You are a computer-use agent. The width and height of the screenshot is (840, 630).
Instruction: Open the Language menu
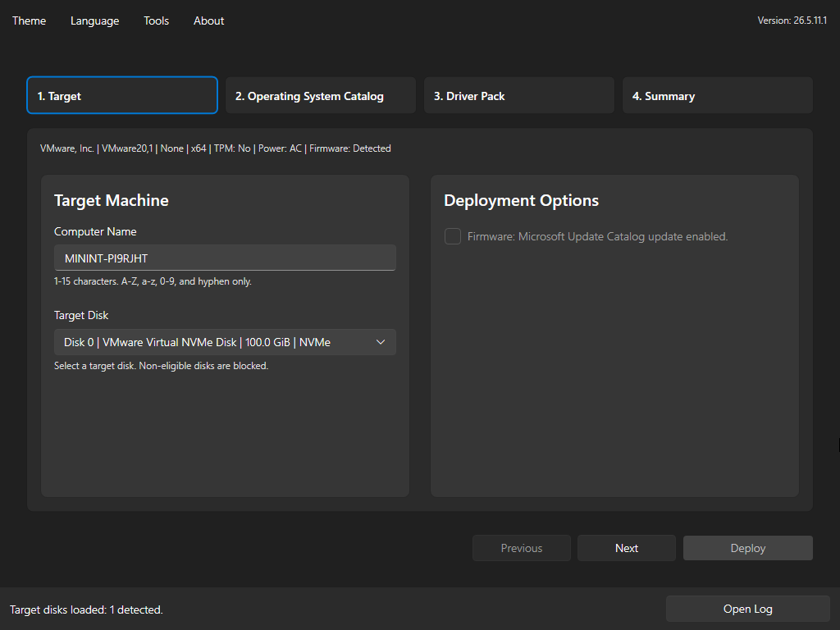point(95,21)
